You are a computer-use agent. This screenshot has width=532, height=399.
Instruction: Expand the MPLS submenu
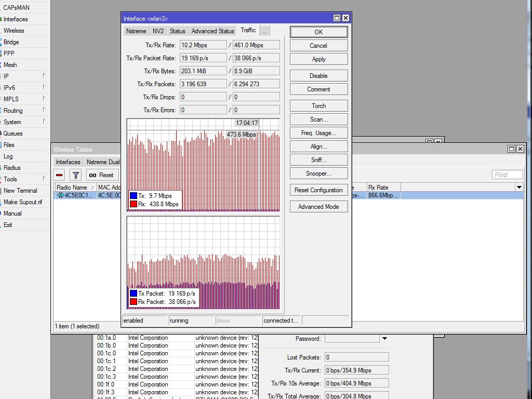pos(44,99)
